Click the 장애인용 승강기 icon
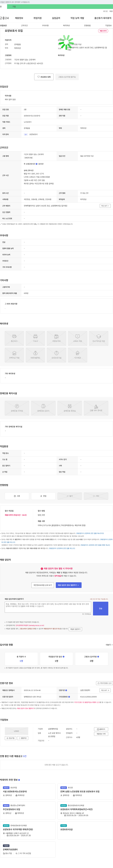Viewport: 113px width, 868px height. click(43, 408)
